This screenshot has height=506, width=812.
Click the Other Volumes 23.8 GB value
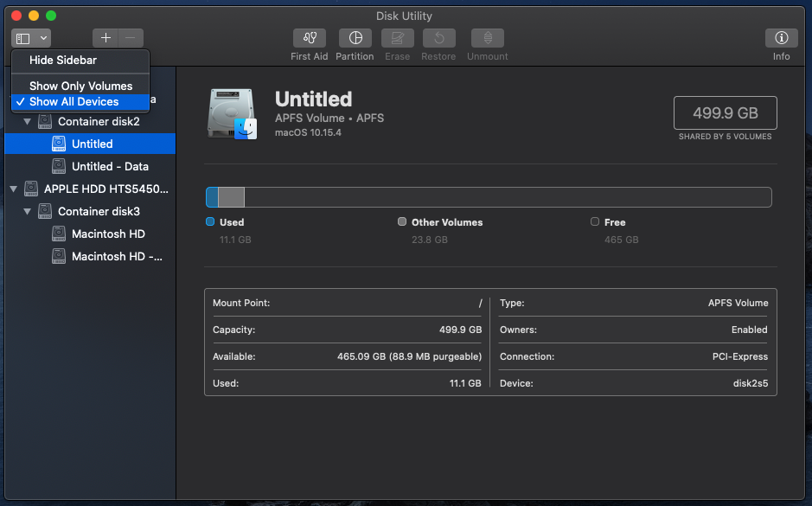[430, 240]
